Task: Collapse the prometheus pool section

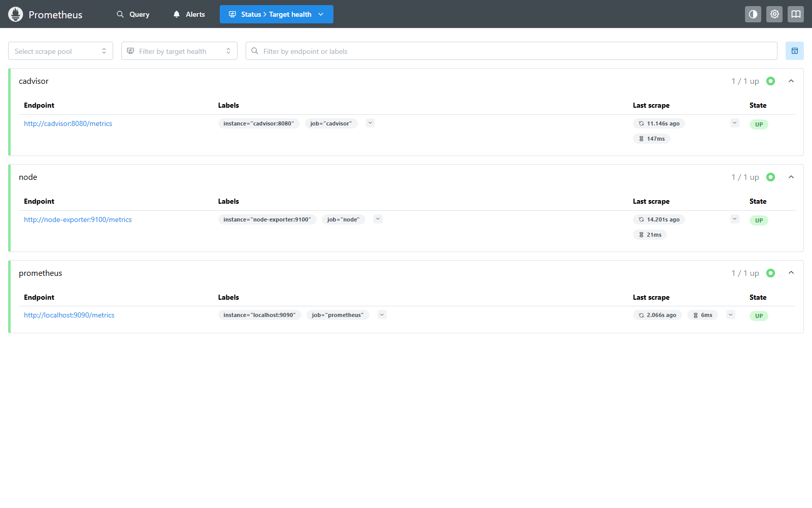Action: pyautogui.click(x=791, y=273)
